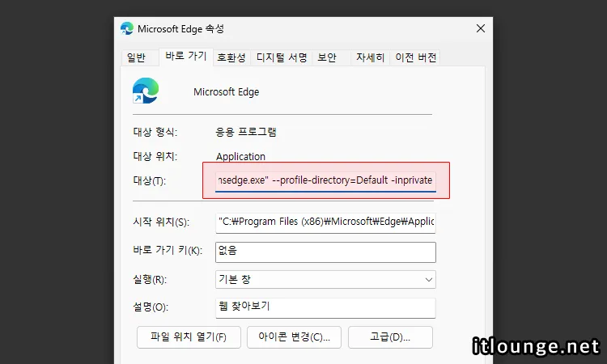Viewport: 607px width, 364px height.
Task: Click the 실행(R): label
Action: pos(150,279)
